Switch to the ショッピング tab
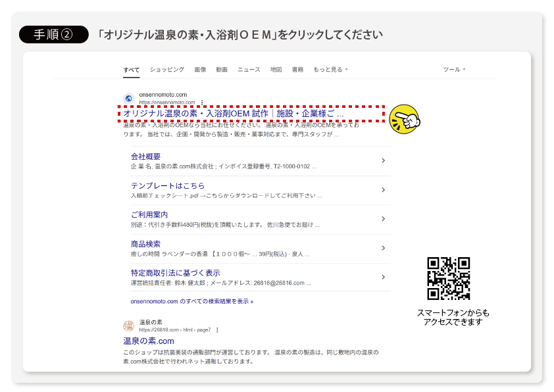The image size is (554, 392). (166, 70)
